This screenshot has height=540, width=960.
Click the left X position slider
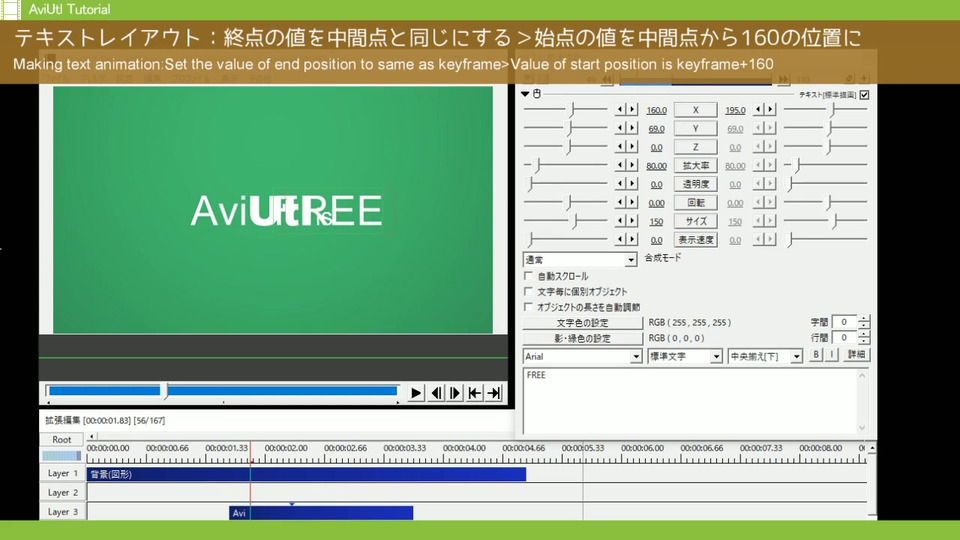click(566, 110)
